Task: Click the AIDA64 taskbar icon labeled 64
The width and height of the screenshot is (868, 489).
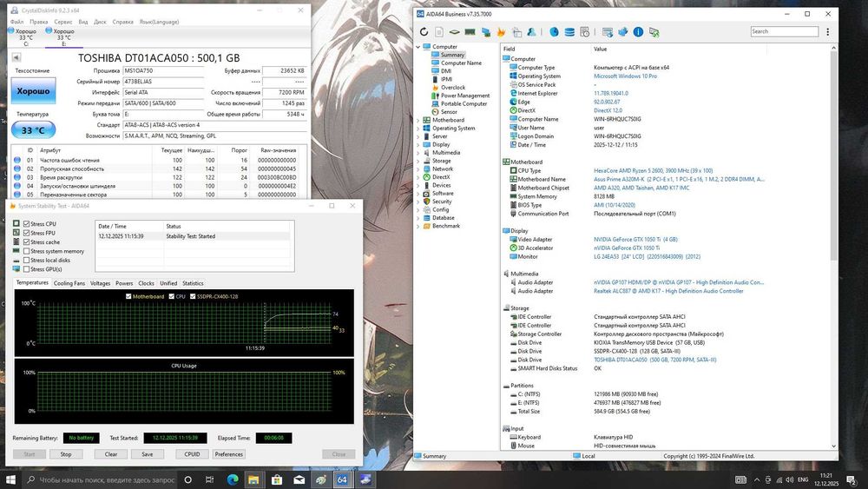Action: click(x=342, y=479)
